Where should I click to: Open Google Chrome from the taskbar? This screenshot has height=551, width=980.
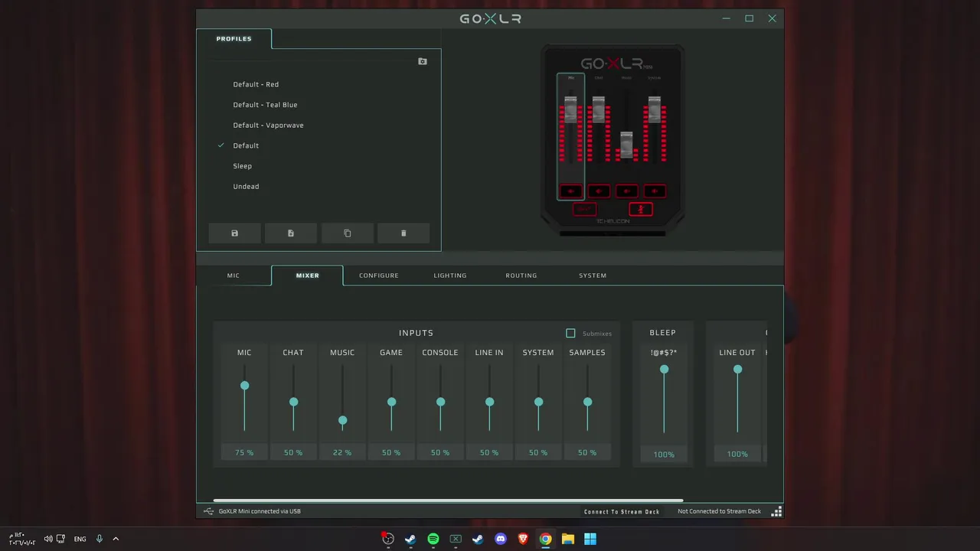[x=545, y=539]
